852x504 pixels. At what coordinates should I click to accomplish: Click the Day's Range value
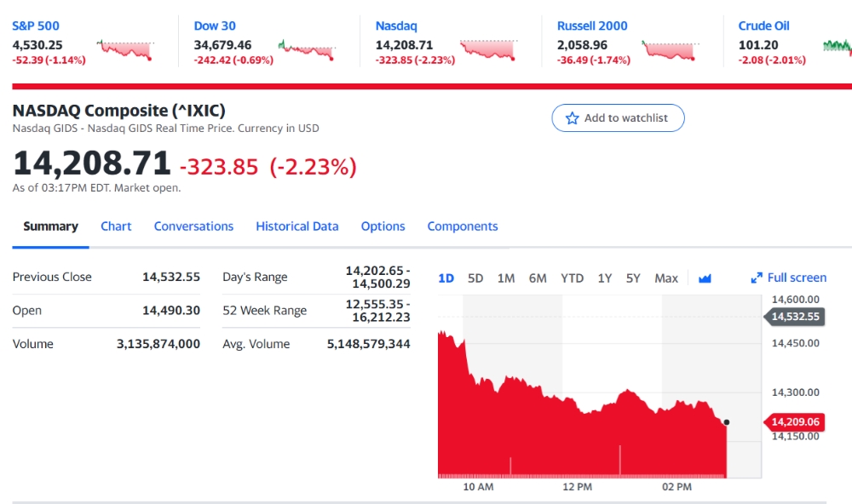tap(377, 277)
